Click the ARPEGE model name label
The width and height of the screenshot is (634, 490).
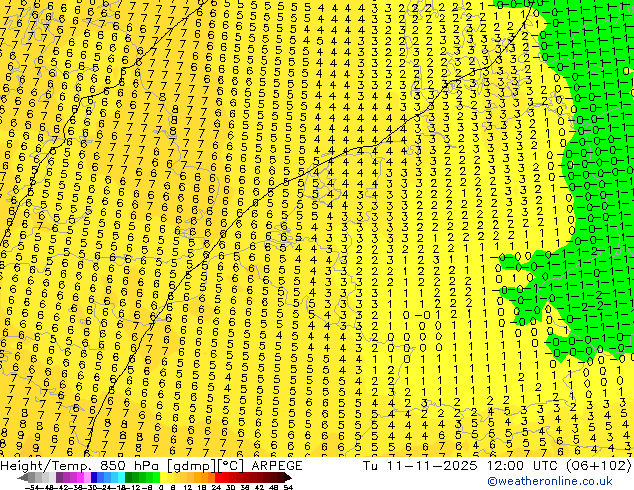click(x=277, y=466)
